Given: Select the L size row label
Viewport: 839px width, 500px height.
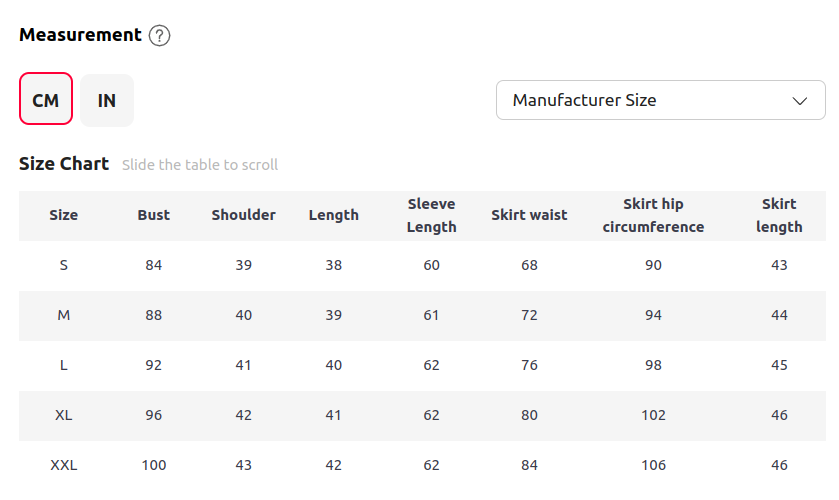Looking at the screenshot, I should (64, 365).
